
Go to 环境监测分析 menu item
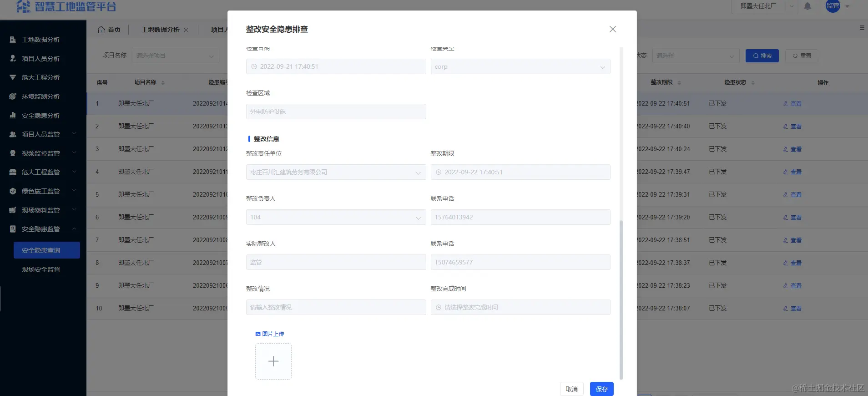pyautogui.click(x=41, y=96)
